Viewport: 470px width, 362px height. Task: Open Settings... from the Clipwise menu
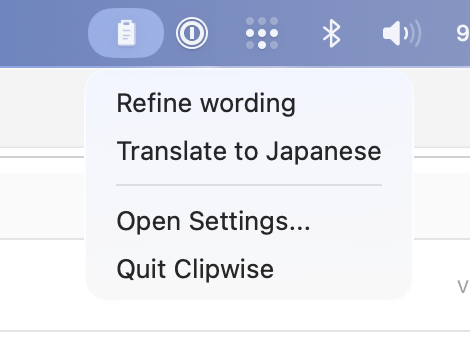pyautogui.click(x=249, y=221)
